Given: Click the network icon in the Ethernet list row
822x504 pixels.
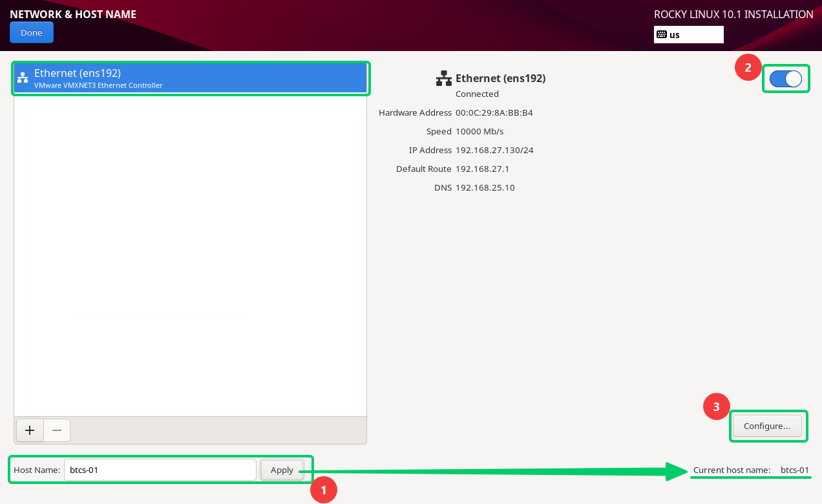Looking at the screenshot, I should (23, 78).
